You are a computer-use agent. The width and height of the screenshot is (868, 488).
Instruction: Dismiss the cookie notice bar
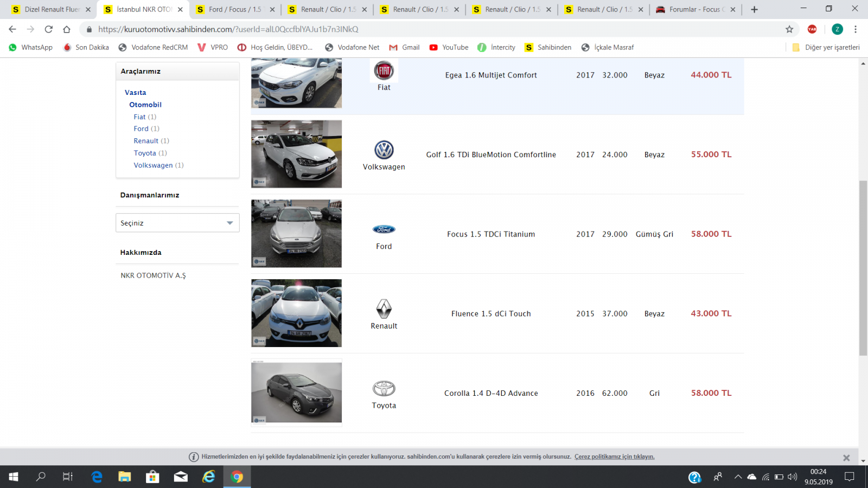[846, 458]
